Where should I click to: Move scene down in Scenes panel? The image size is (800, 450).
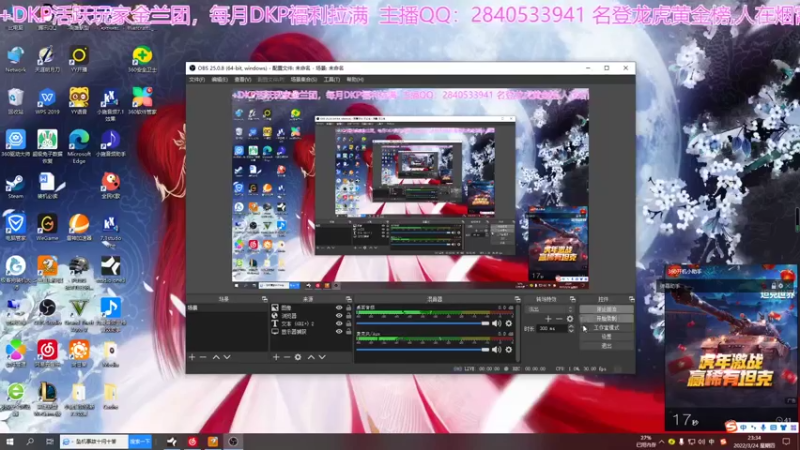click(x=227, y=357)
